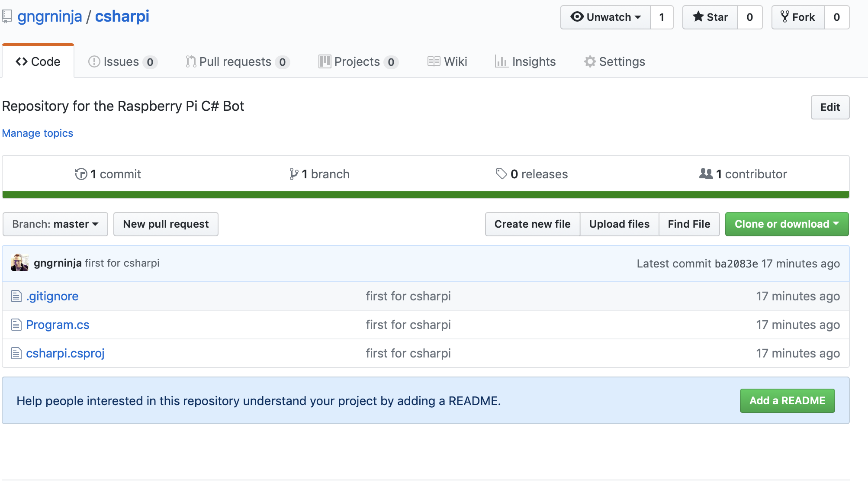Open the csharpi.csproj file link

coord(65,354)
